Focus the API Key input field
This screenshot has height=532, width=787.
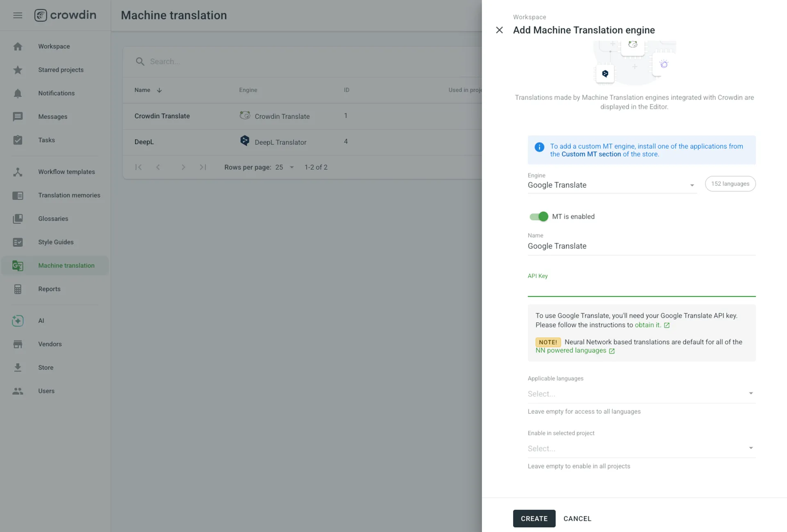tap(641, 288)
